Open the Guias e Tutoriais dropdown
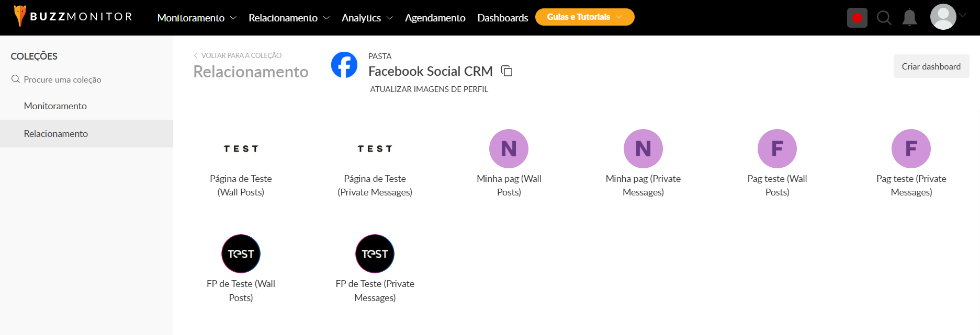This screenshot has width=980, height=335. coord(584,17)
